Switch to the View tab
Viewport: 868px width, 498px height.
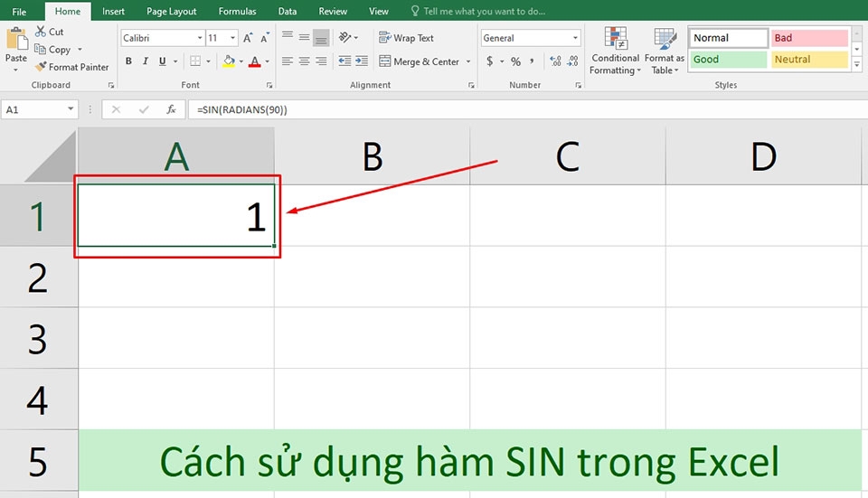(378, 11)
